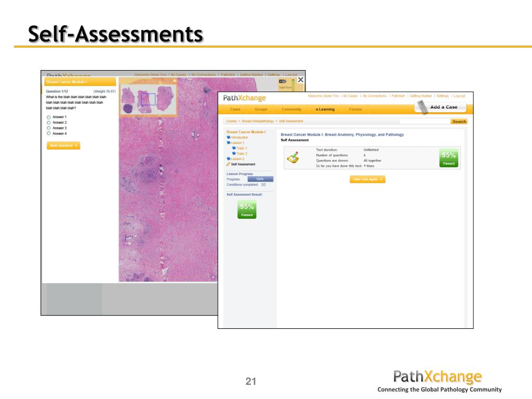Click the Take Test Again button
This screenshot has width=532, height=399.
(x=367, y=179)
